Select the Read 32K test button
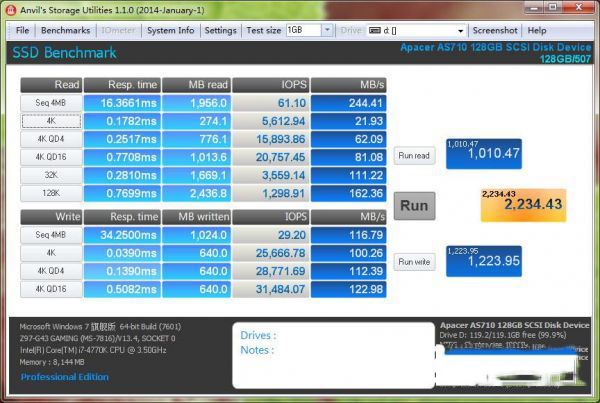This screenshot has height=403, width=600. pos(51,175)
